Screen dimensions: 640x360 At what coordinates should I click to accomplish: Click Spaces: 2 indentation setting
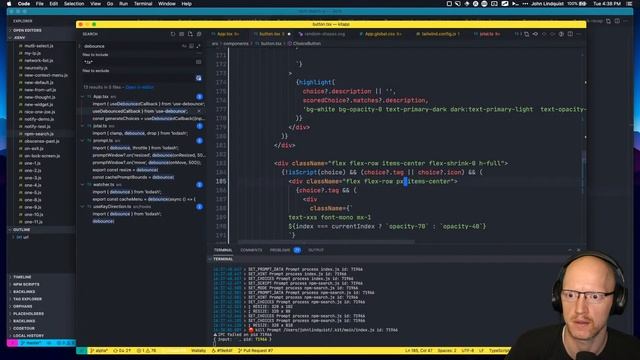447,351
